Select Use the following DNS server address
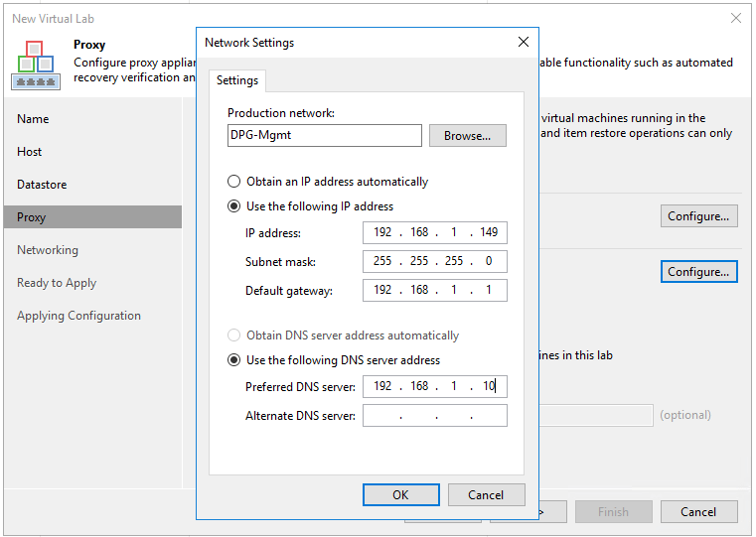 [234, 360]
